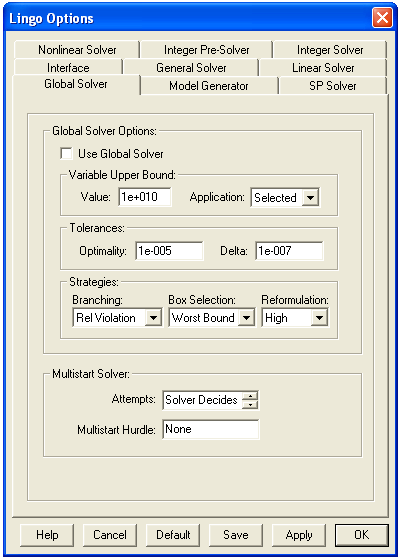Viewport: 400px width, 559px height.
Task: Confirm with the OK button
Action: pos(361,535)
